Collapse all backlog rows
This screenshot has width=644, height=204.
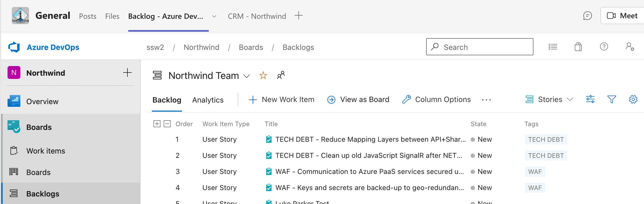point(167,124)
